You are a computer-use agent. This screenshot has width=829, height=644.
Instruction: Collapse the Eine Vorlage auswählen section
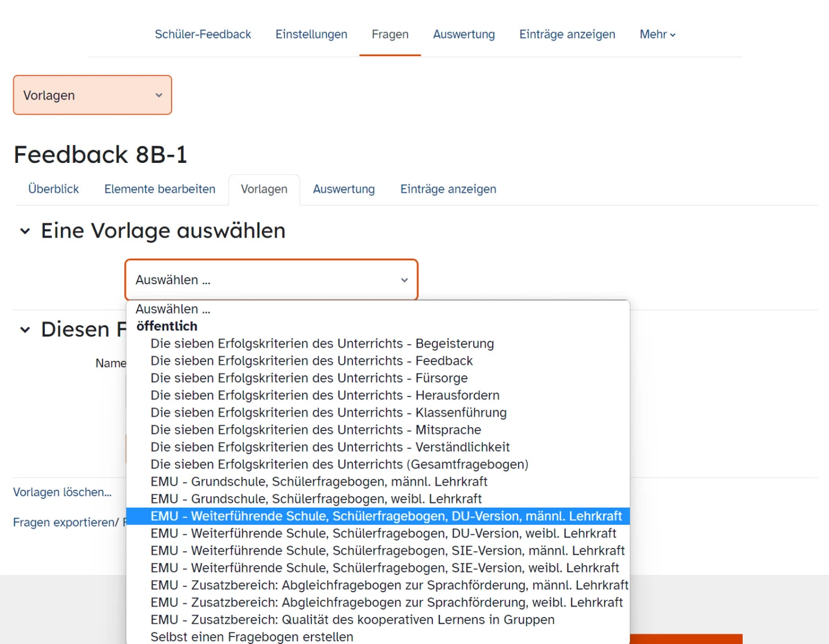25,231
